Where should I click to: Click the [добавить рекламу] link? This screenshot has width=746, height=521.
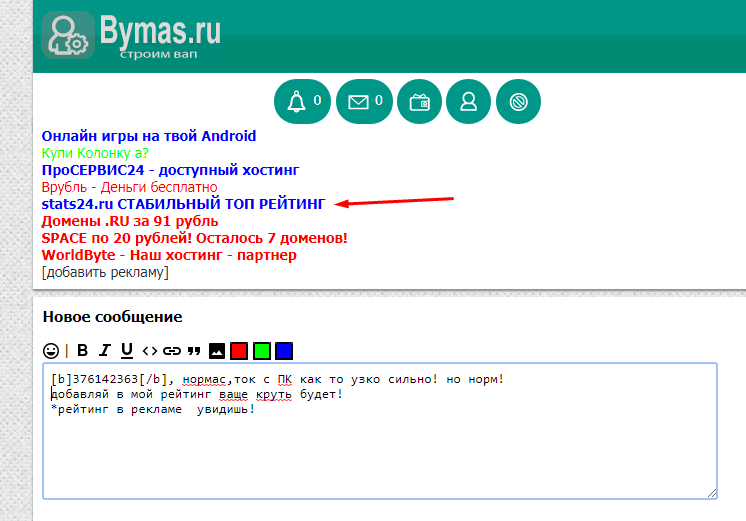pos(105,272)
